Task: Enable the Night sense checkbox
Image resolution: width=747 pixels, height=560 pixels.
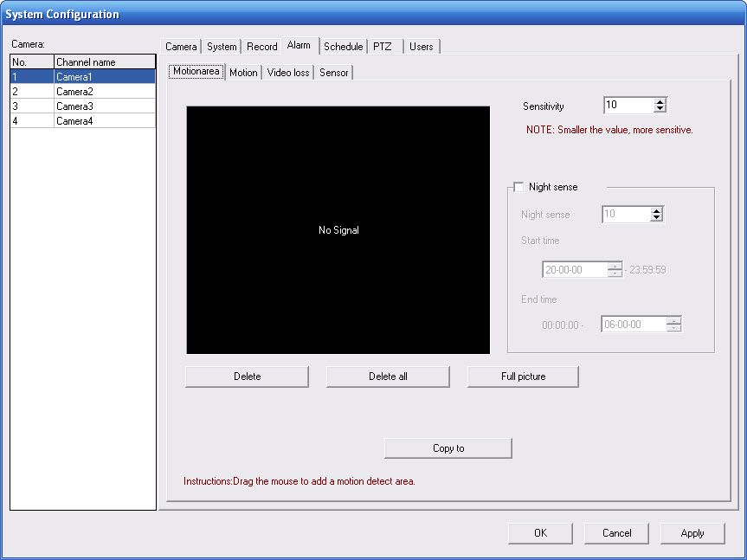Action: tap(518, 187)
